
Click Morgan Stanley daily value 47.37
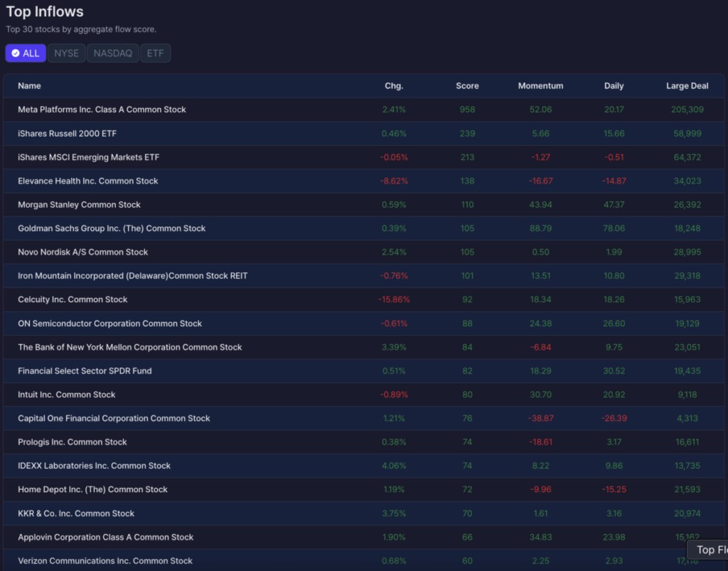click(x=614, y=204)
